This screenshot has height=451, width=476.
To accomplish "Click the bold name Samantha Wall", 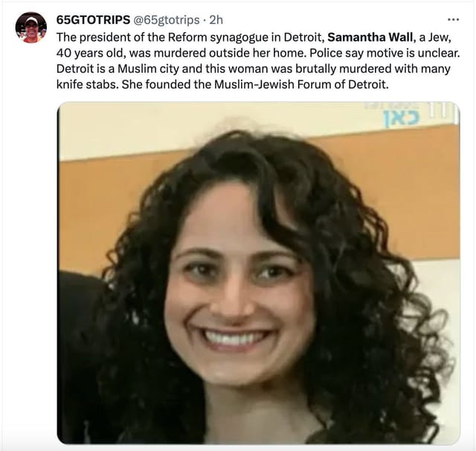I will tap(370, 37).
